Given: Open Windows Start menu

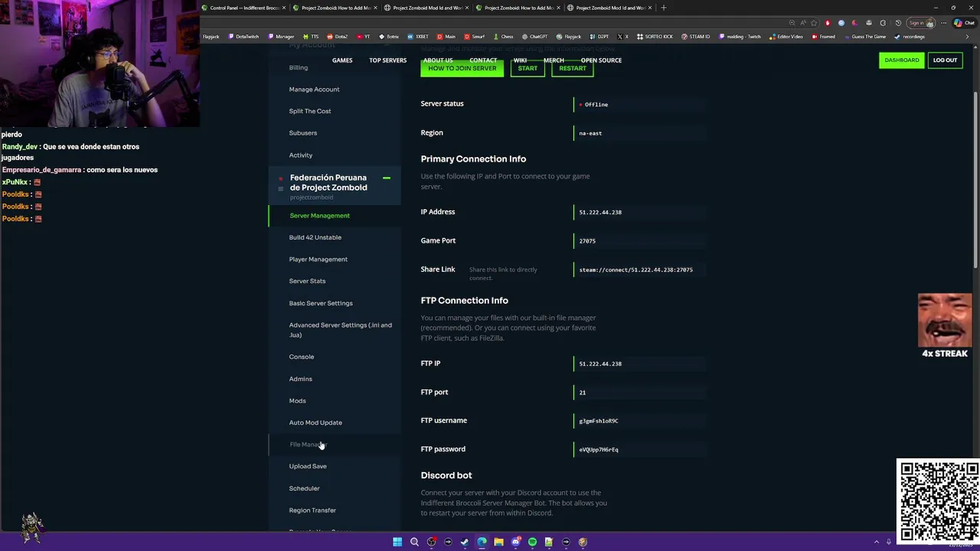Looking at the screenshot, I should click(x=397, y=542).
